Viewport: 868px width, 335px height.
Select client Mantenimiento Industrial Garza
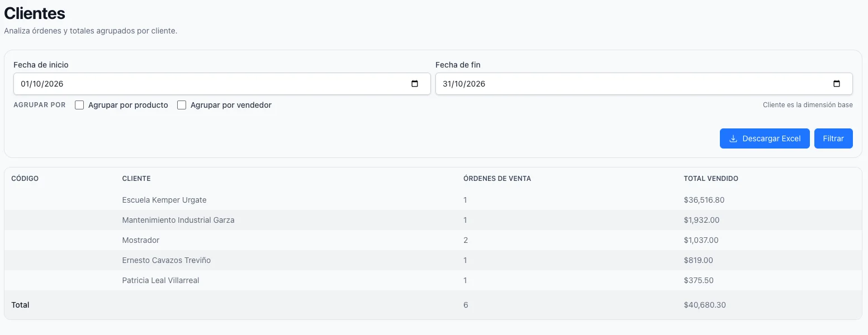[x=178, y=220]
